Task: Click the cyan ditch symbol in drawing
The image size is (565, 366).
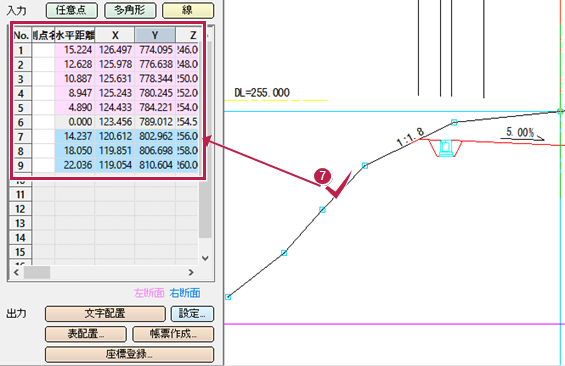Action: pyautogui.click(x=446, y=148)
